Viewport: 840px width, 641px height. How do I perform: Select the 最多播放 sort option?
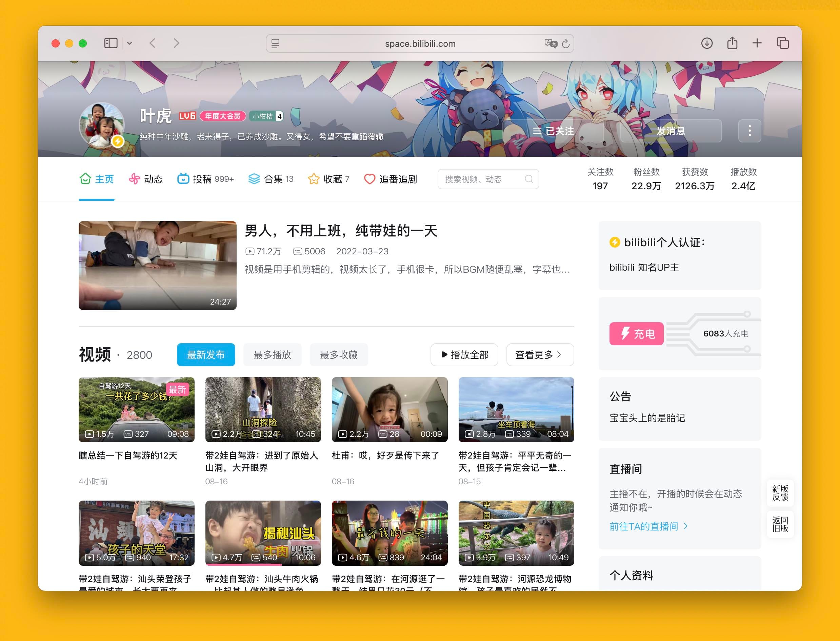(x=272, y=355)
